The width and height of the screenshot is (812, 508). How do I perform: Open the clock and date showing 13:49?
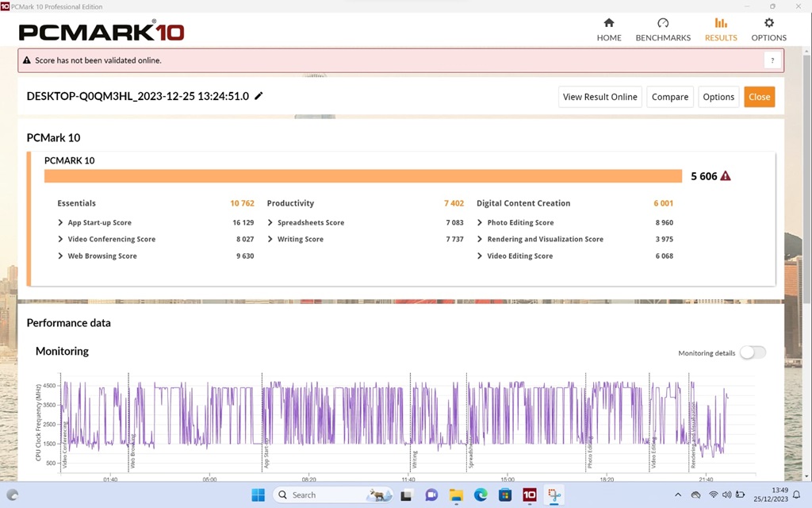point(771,495)
